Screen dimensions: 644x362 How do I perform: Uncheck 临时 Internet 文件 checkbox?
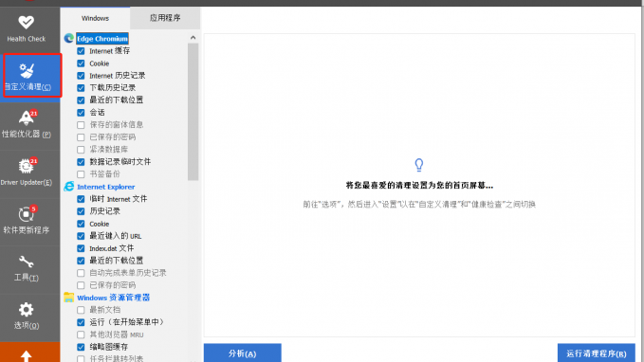tap(81, 199)
